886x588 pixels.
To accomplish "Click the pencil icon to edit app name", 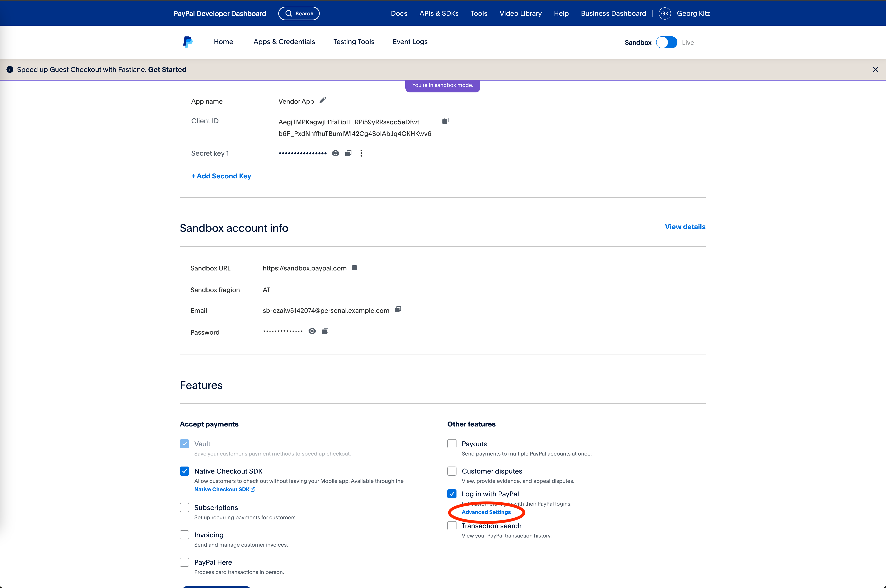I will [323, 100].
